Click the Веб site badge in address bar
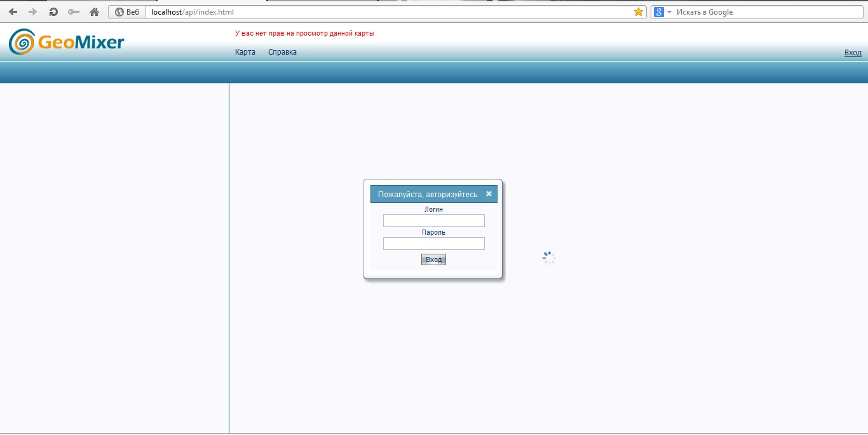868x435 pixels. [127, 11]
